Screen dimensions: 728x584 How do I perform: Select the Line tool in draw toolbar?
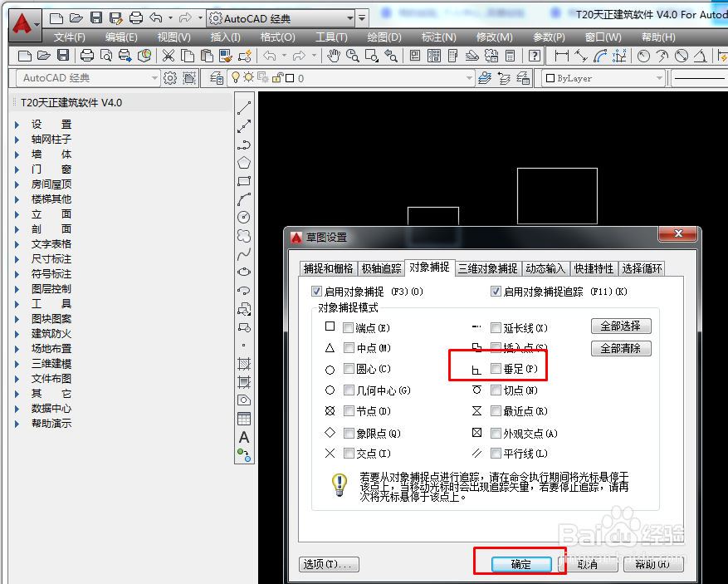pos(244,108)
